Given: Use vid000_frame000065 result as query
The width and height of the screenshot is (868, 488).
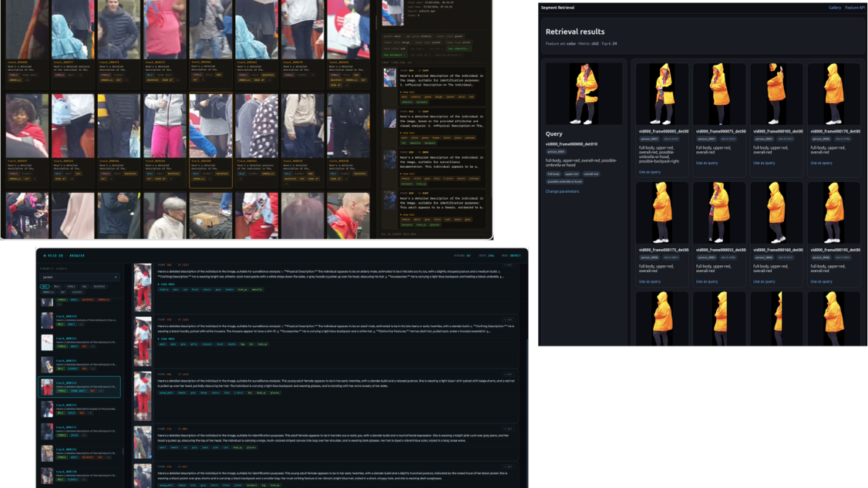Looking at the screenshot, I should pyautogui.click(x=649, y=172).
